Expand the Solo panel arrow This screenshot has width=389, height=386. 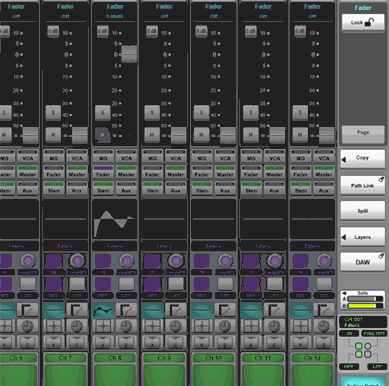(x=344, y=293)
